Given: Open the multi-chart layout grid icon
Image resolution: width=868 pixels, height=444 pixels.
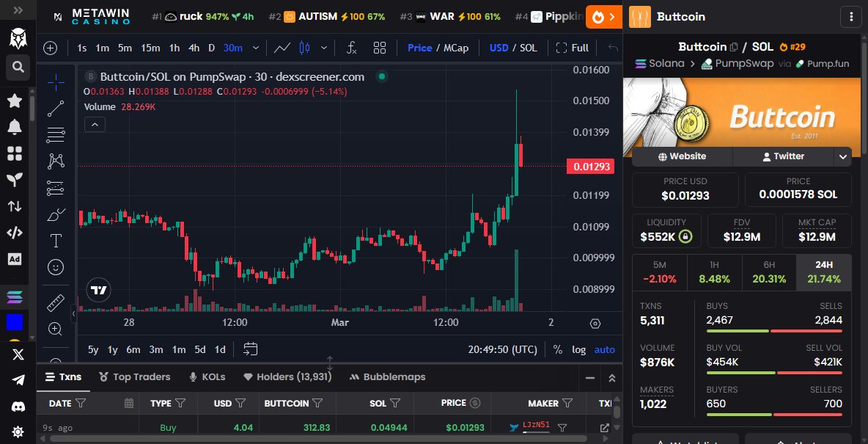Looking at the screenshot, I should [380, 48].
